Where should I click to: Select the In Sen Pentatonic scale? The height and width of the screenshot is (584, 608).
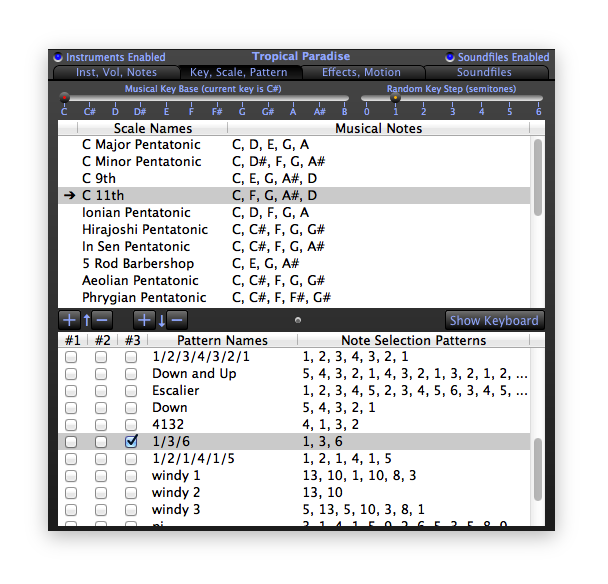point(294,247)
